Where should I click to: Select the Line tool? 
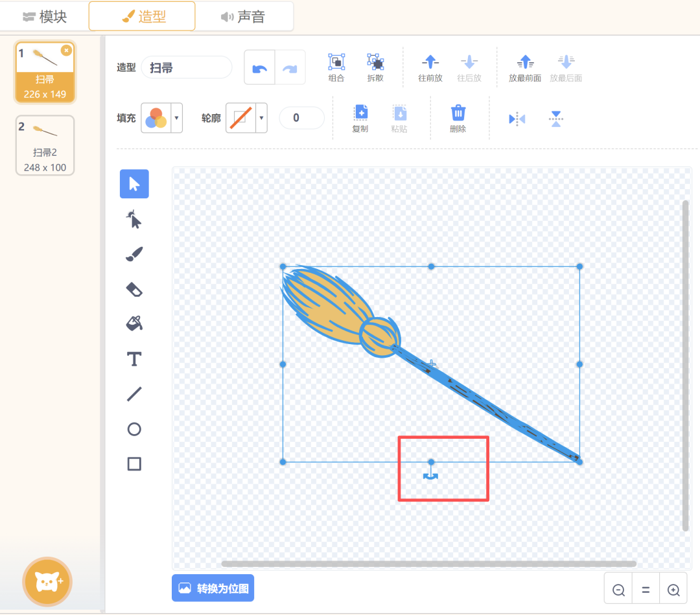134,394
